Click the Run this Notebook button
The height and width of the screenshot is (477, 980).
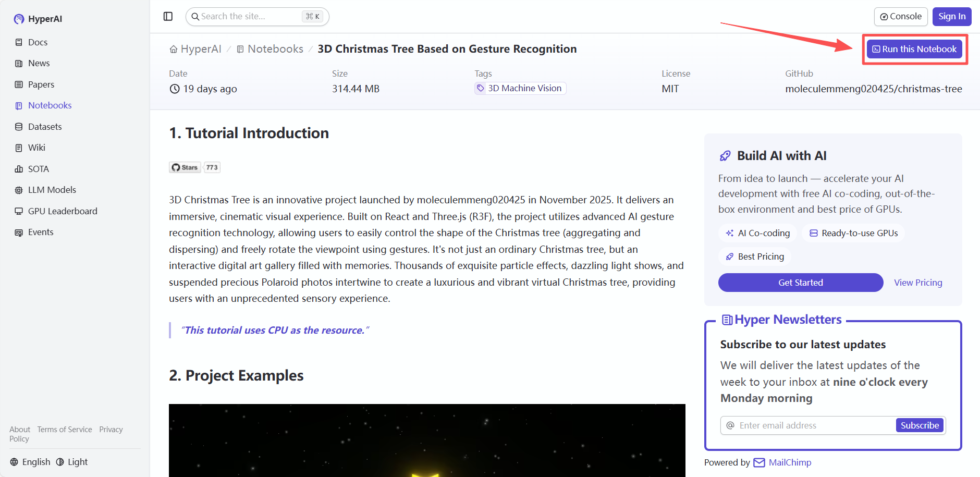914,49
